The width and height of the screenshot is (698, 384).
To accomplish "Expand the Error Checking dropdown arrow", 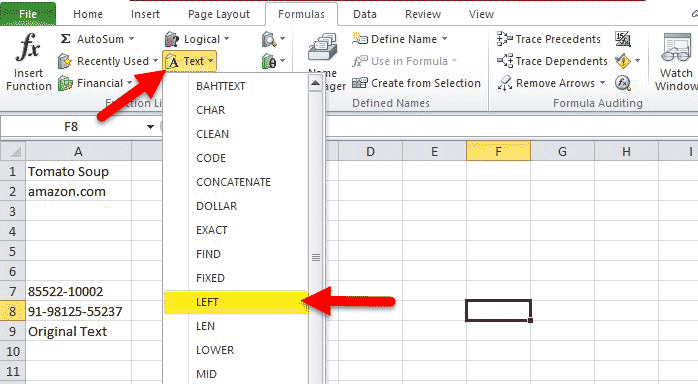I will [x=637, y=61].
